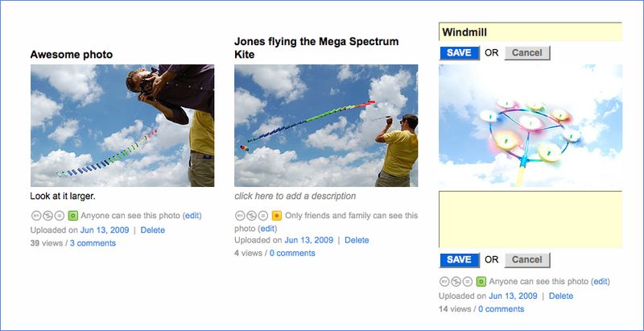The image size is (644, 331).
Task: Click the empty yellow description text area
Action: (x=530, y=219)
